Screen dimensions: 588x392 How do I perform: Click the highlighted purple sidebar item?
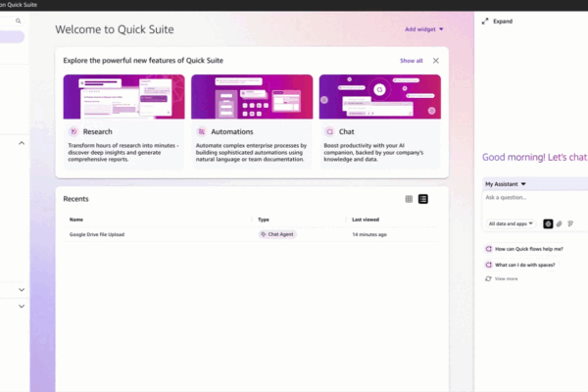coord(12,37)
